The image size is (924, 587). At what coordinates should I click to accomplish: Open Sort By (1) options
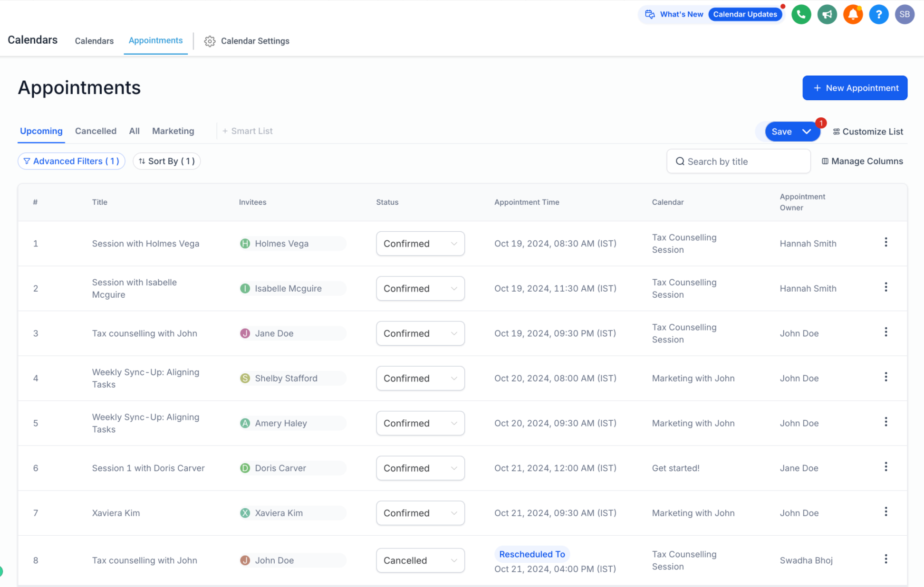(x=166, y=161)
